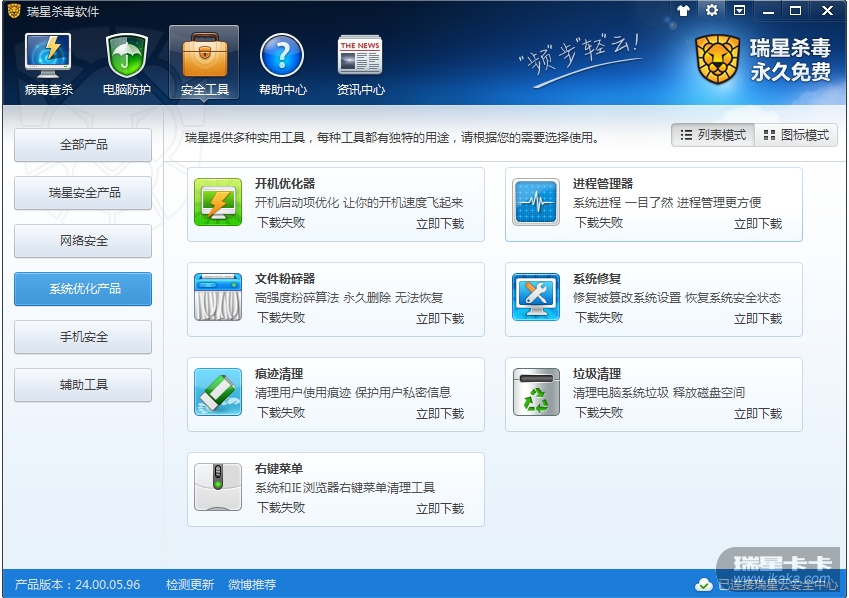Open the 帮助中心 question mark icon
The width and height of the screenshot is (849, 598).
282,64
